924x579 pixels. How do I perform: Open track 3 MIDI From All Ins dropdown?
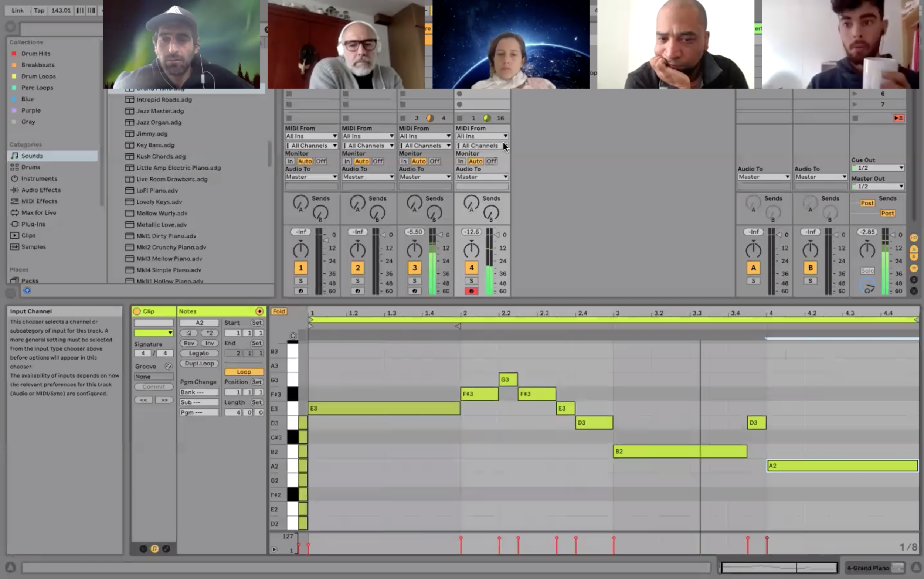[425, 136]
